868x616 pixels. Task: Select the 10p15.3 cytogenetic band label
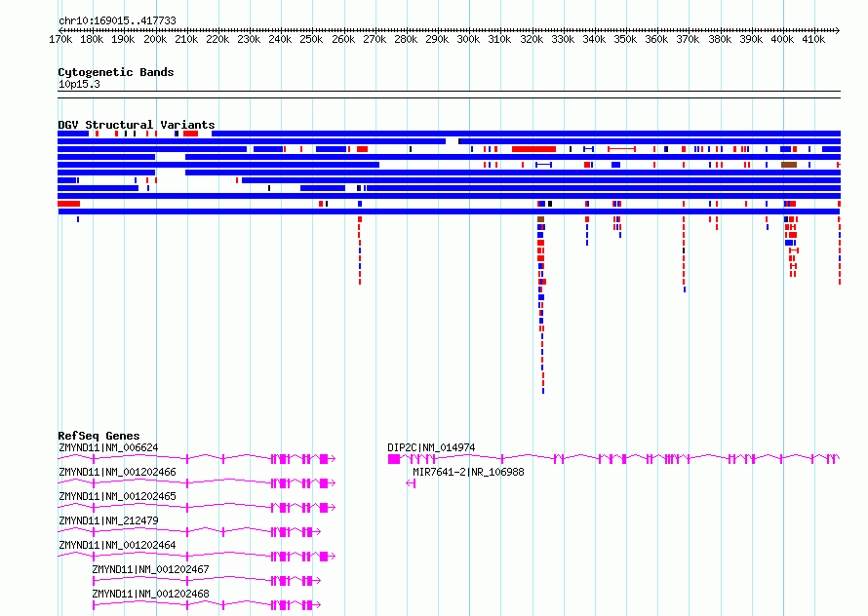[x=79, y=84]
